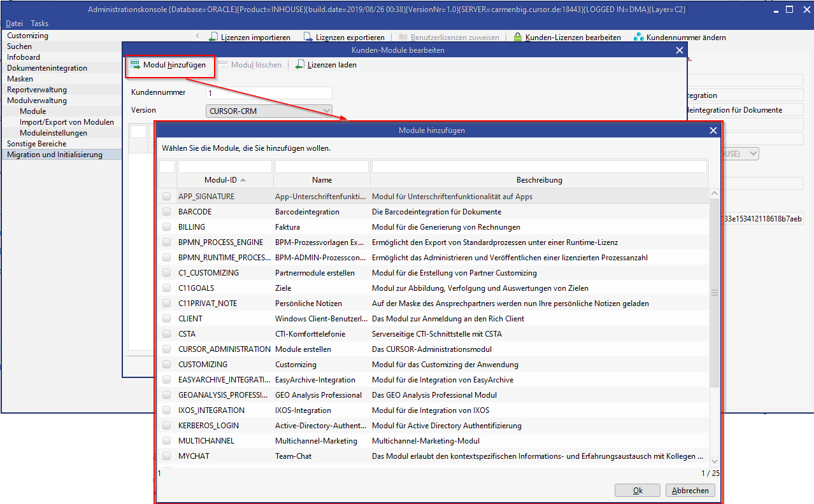Click the Kundennummer input field
The width and height of the screenshot is (814, 504).
coord(269,93)
